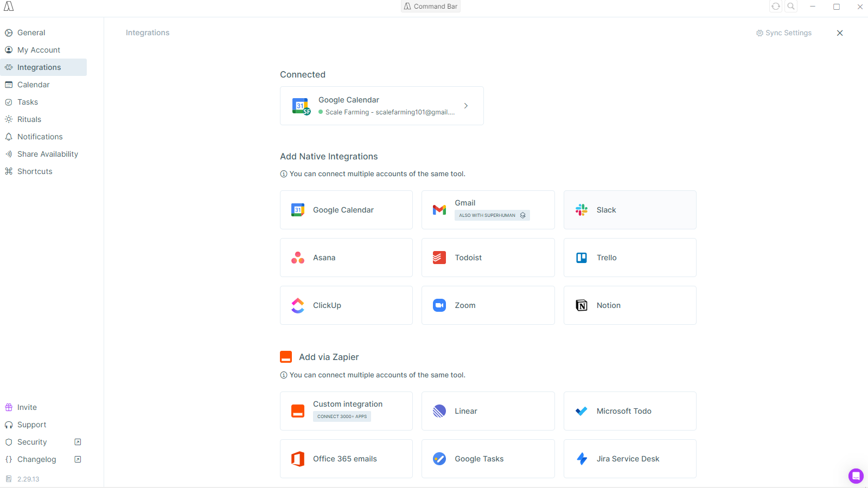The height and width of the screenshot is (488, 868).
Task: Open the Changelog external link
Action: coord(43,459)
